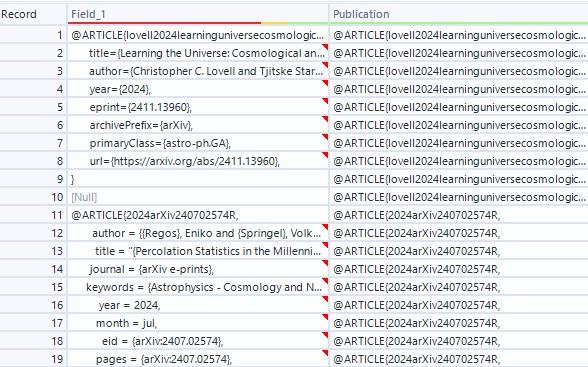
Task: Click red triangle marker in author = {{Regos} row
Action: click(x=325, y=227)
